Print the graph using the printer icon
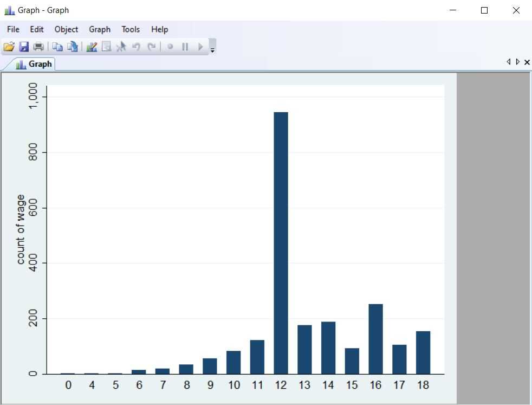The height and width of the screenshot is (405, 532). coord(38,47)
